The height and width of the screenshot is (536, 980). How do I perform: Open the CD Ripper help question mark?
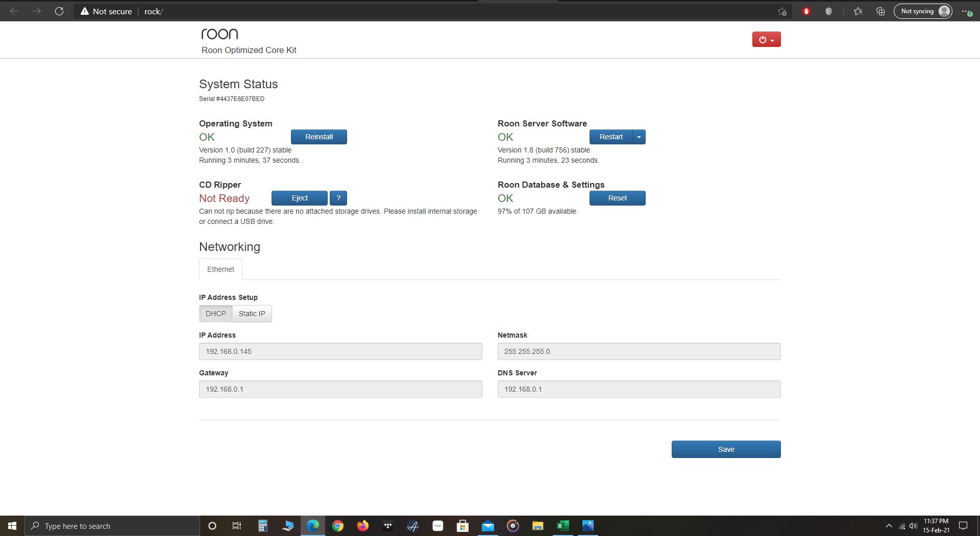tap(338, 198)
